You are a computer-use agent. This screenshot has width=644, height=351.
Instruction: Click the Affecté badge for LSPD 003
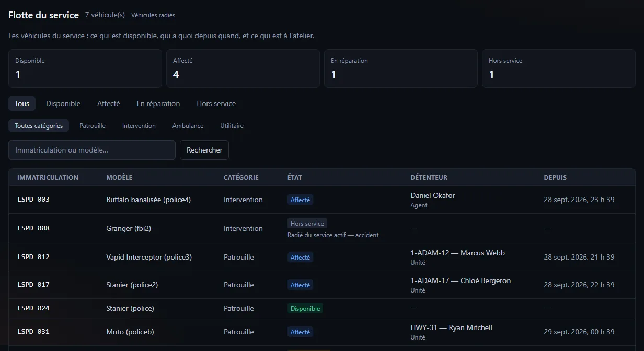[x=300, y=200]
